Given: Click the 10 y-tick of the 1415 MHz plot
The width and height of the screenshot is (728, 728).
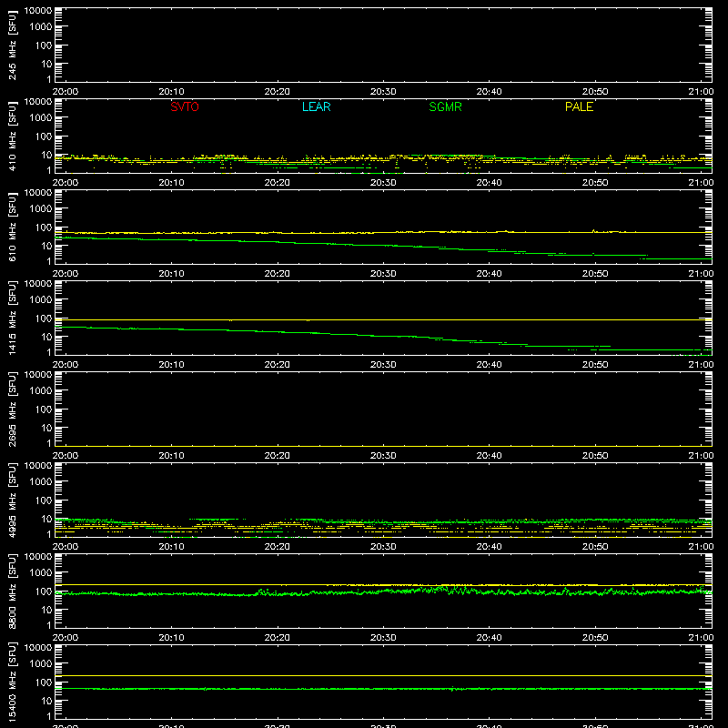Looking at the screenshot, I should [x=46, y=337].
